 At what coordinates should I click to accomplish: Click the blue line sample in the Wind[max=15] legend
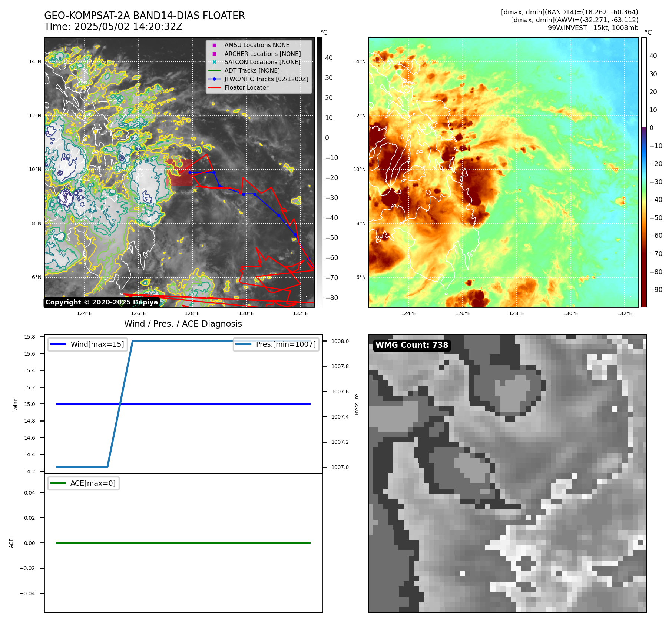click(58, 344)
